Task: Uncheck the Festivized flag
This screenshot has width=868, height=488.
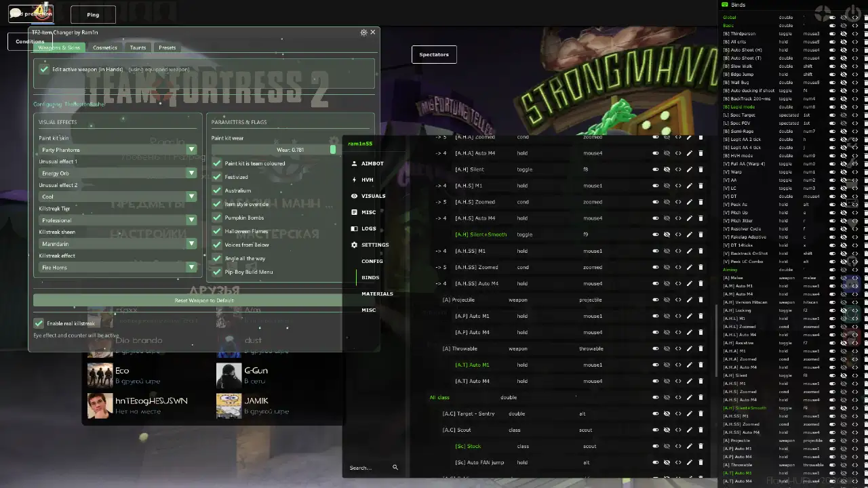Action: (218, 177)
